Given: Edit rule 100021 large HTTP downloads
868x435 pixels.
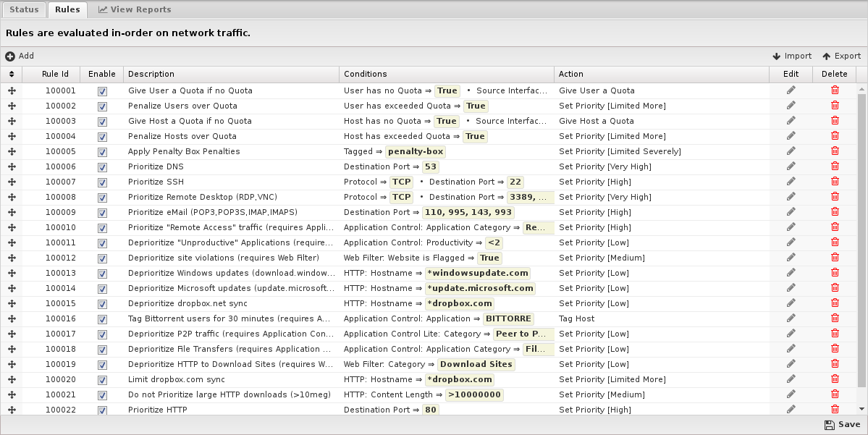Looking at the screenshot, I should pos(791,394).
